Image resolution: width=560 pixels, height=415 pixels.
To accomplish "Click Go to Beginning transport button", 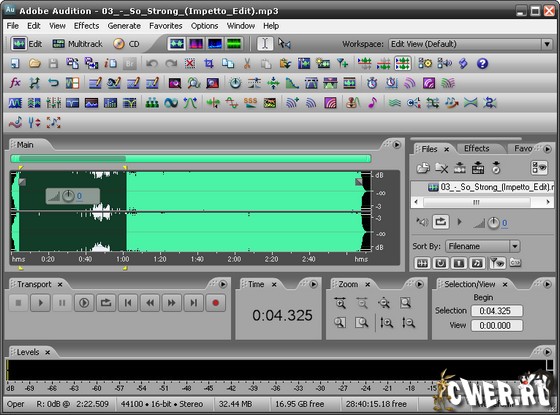I will [128, 303].
